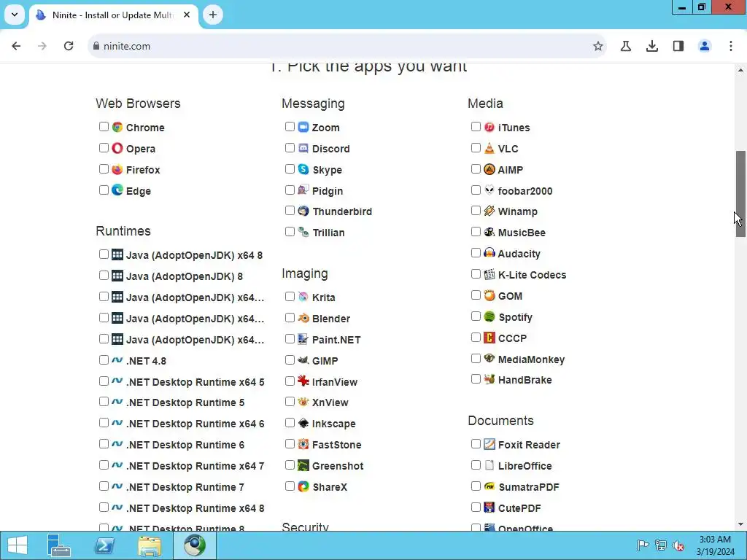
Task: Close the Ninite tab
Action: pos(187,15)
